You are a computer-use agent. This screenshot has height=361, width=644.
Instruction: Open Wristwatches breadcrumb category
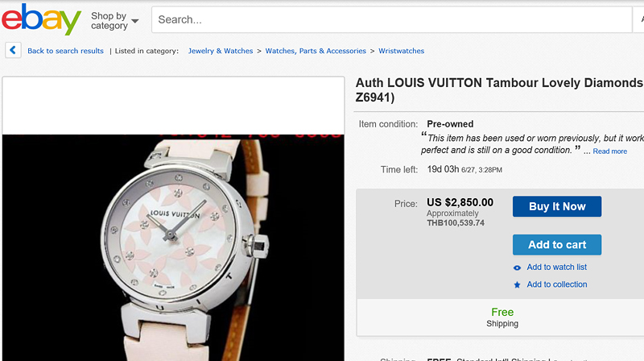click(x=401, y=51)
